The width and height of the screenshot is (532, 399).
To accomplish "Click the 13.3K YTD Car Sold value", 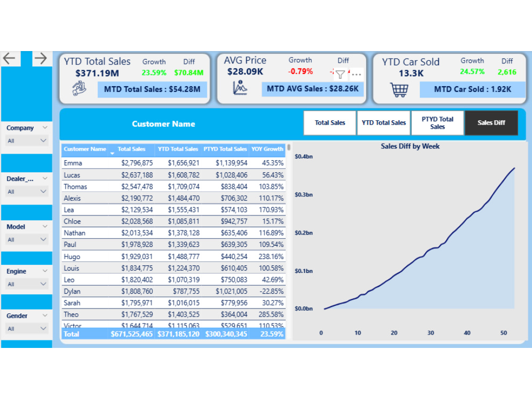I will point(411,73).
